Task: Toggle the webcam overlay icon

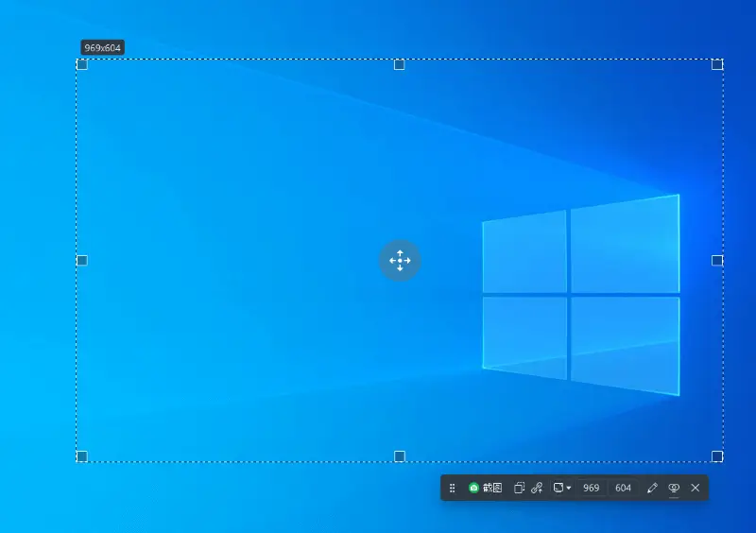Action: point(674,488)
